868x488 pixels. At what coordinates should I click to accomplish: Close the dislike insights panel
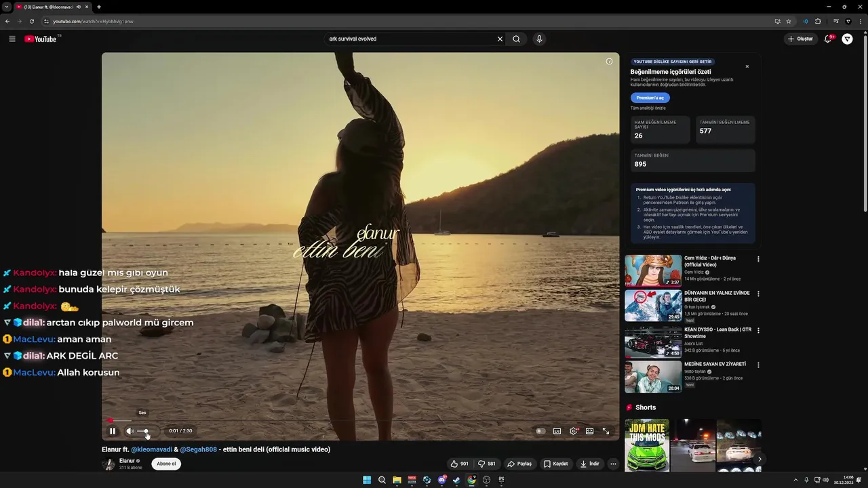pyautogui.click(x=747, y=66)
